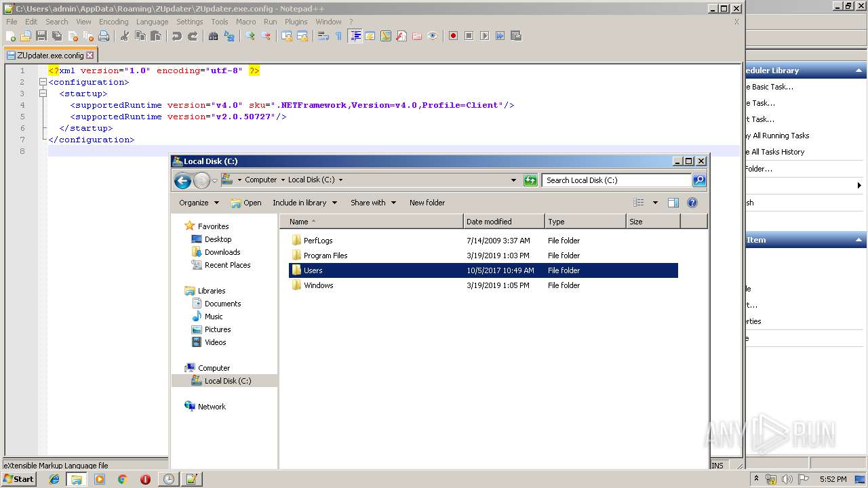Expand the address bar history dropdown

513,180
